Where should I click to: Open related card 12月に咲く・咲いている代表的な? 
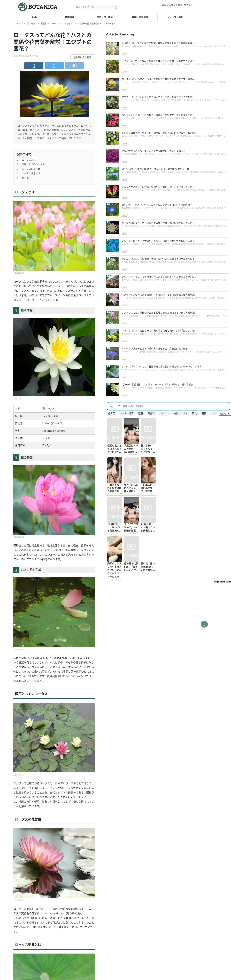click(115, 514)
